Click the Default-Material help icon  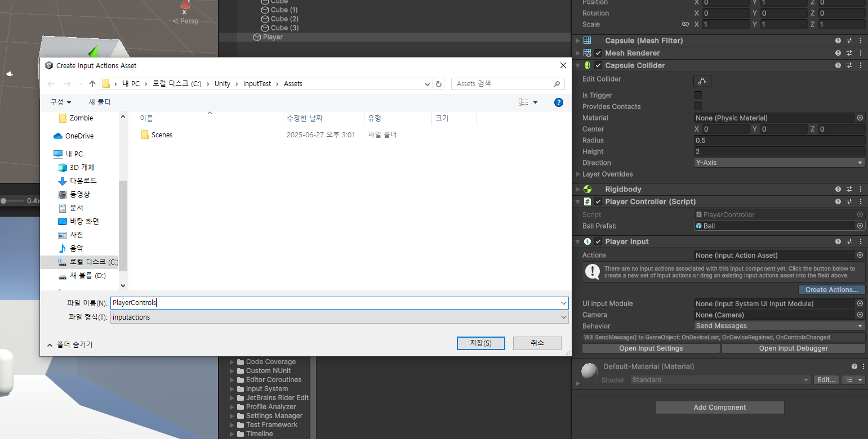854,366
